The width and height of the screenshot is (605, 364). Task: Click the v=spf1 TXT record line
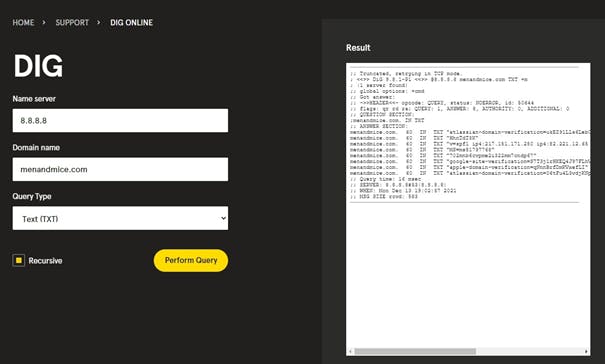(470, 144)
